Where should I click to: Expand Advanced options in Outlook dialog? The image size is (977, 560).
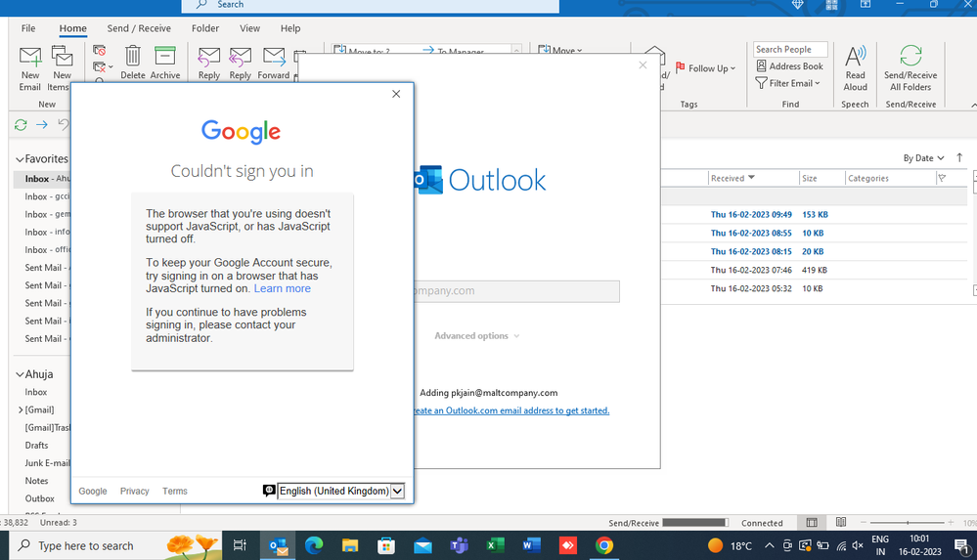[476, 336]
